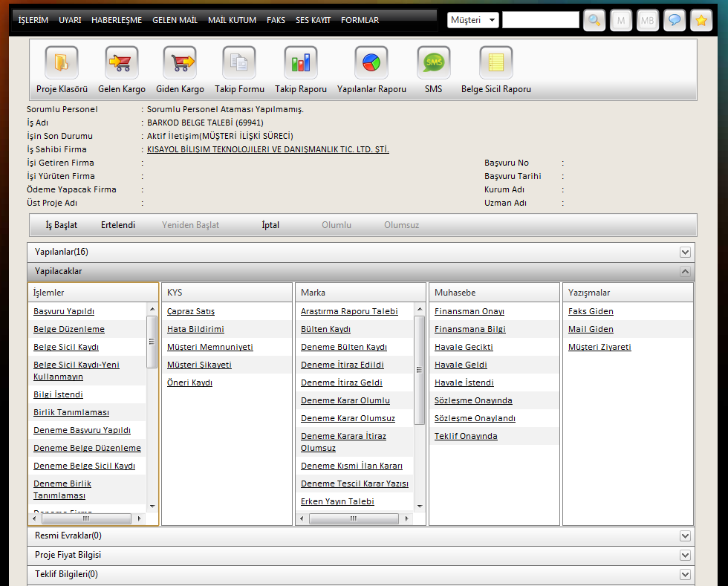Image resolution: width=728 pixels, height=586 pixels.
Task: Open the Proje Klasörü folder icon
Action: [62, 63]
